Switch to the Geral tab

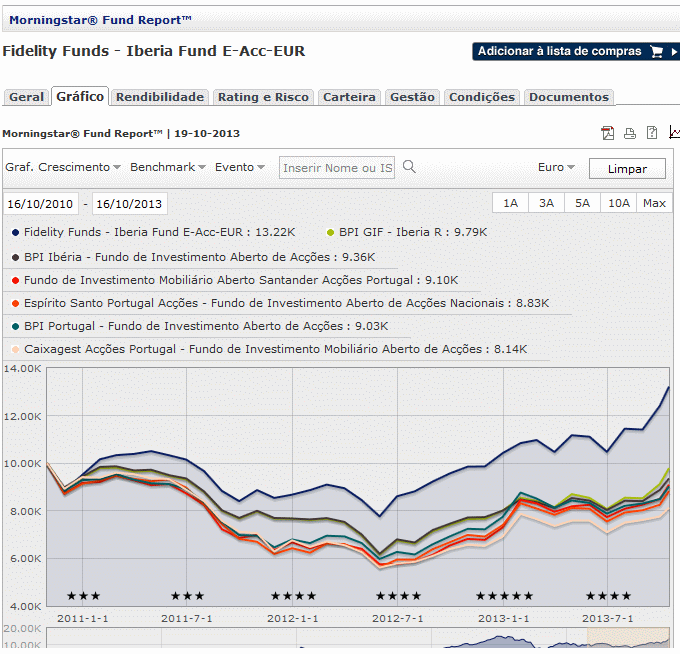click(26, 97)
